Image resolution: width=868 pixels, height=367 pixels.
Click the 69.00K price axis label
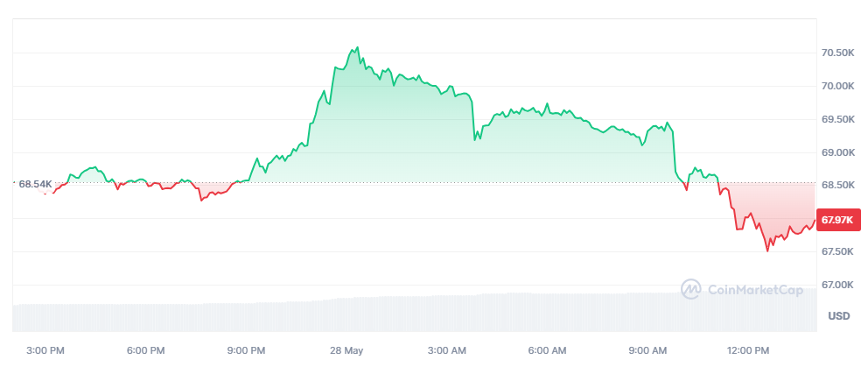click(837, 152)
